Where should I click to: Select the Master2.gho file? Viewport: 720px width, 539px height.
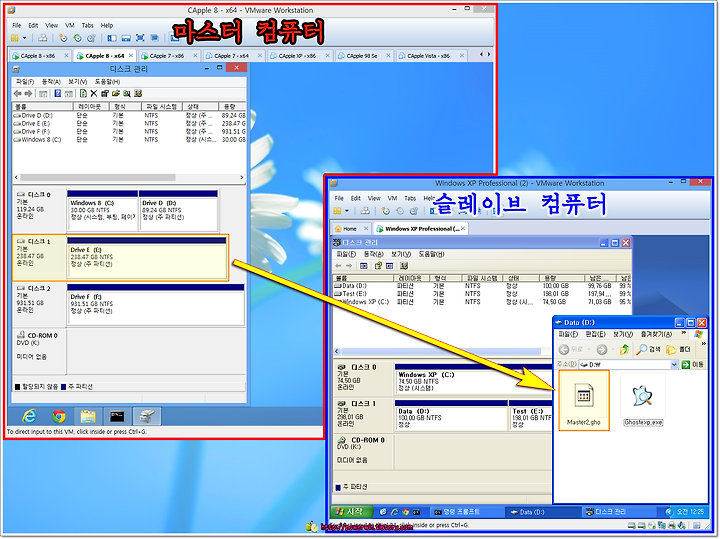click(584, 401)
